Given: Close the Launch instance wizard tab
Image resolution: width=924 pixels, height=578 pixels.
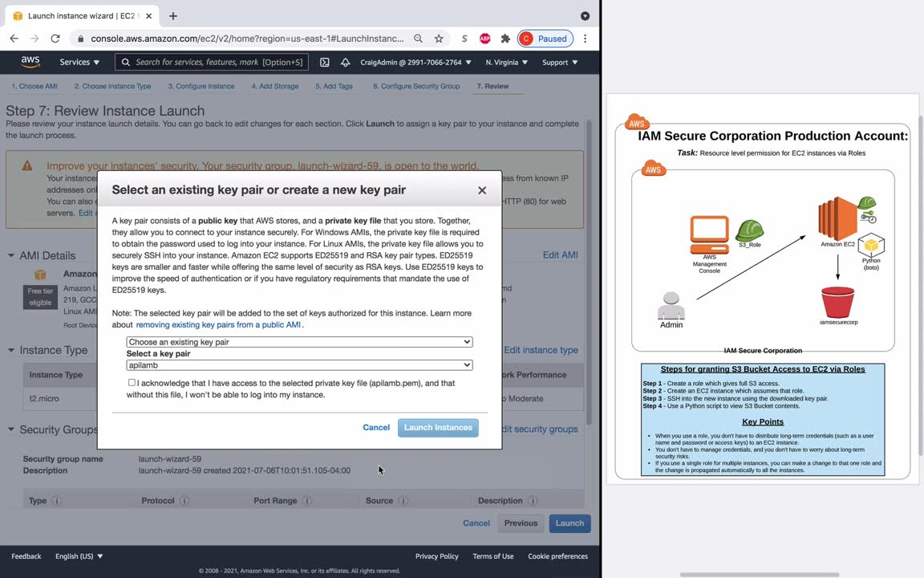Looking at the screenshot, I should click(148, 16).
